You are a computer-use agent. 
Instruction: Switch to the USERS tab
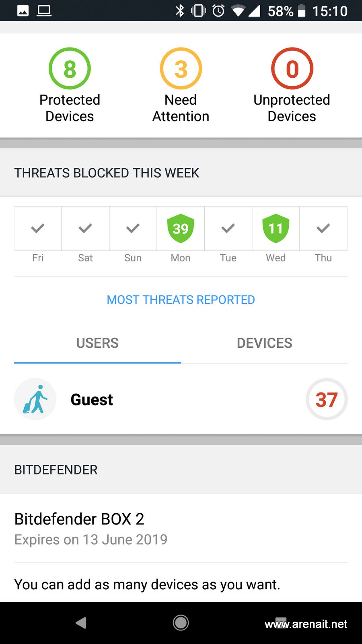tap(97, 343)
